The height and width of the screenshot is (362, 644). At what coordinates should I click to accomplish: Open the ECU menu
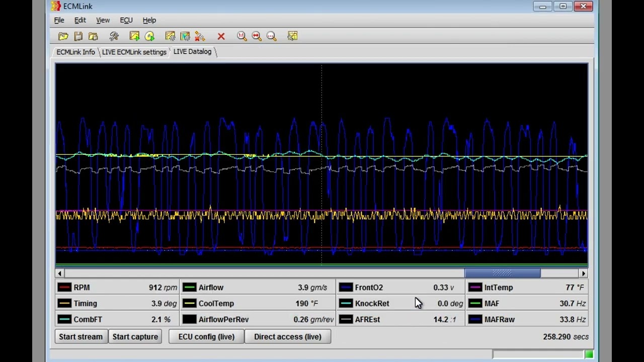coord(126,20)
